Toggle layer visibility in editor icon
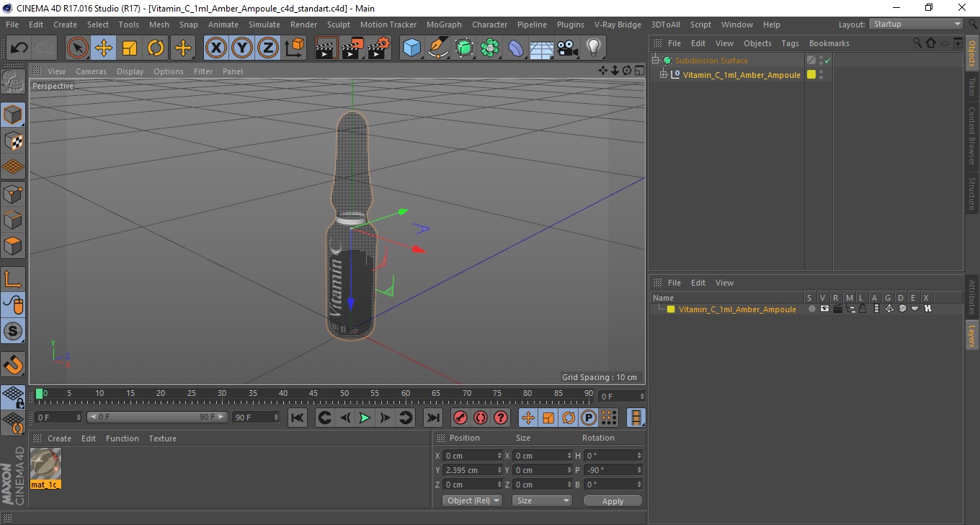Image resolution: width=980 pixels, height=525 pixels. point(824,309)
